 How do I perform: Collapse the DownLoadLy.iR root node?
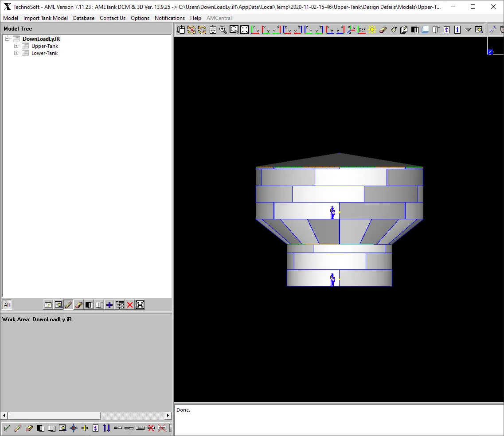(x=7, y=39)
